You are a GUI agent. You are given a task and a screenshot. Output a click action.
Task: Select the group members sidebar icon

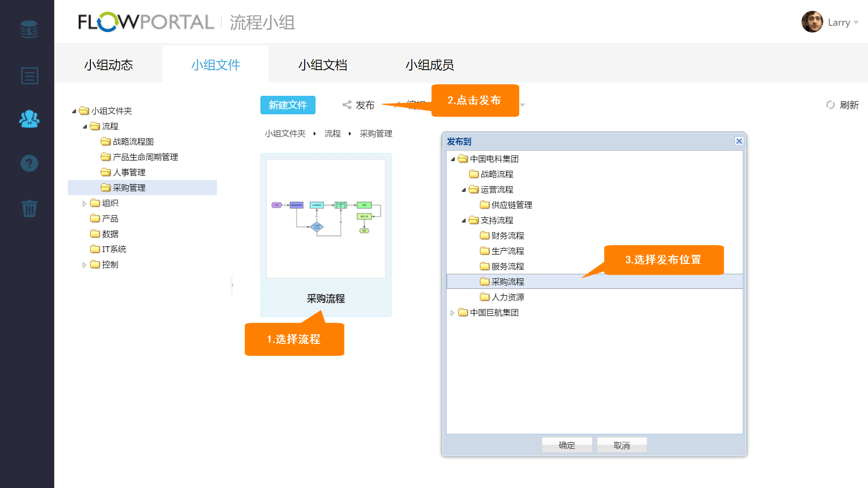point(29,119)
